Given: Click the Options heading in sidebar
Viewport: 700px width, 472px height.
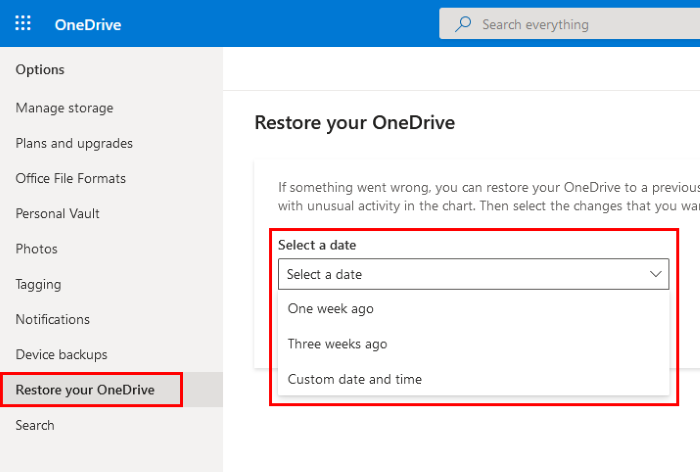Looking at the screenshot, I should coord(40,69).
